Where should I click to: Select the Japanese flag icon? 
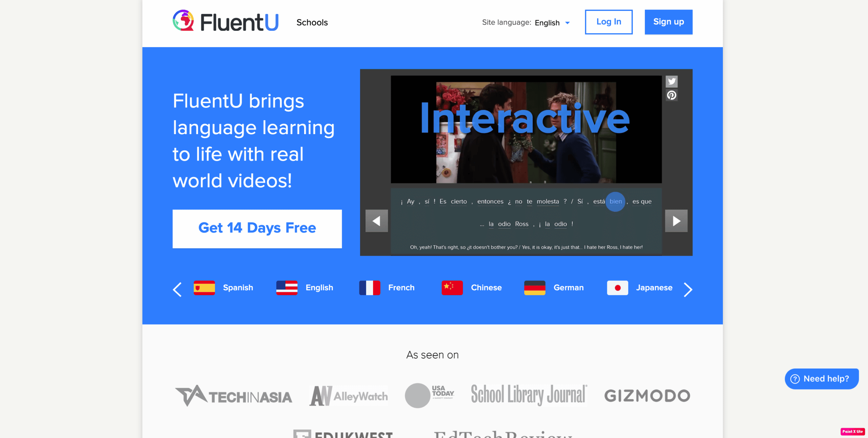click(x=617, y=288)
